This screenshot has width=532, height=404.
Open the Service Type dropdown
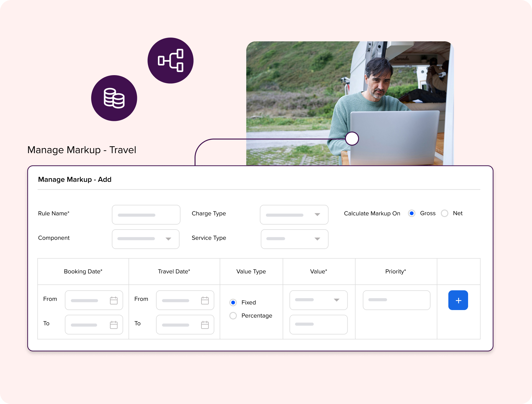295,239
